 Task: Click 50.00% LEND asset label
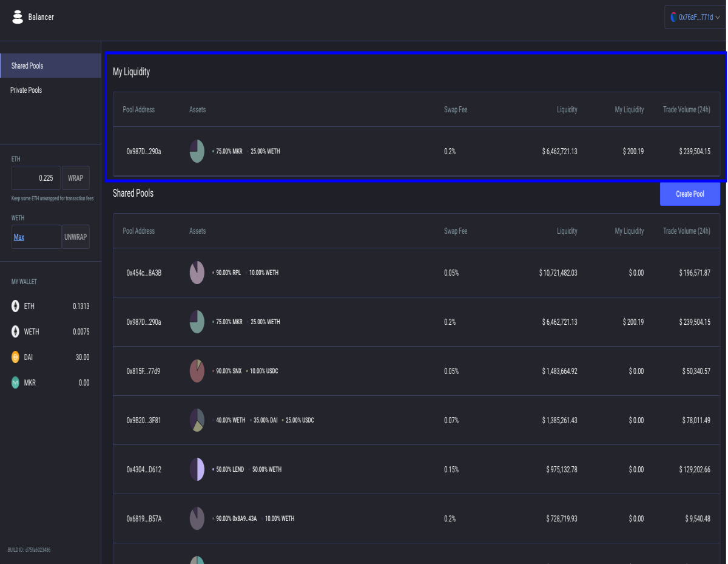[x=230, y=469]
